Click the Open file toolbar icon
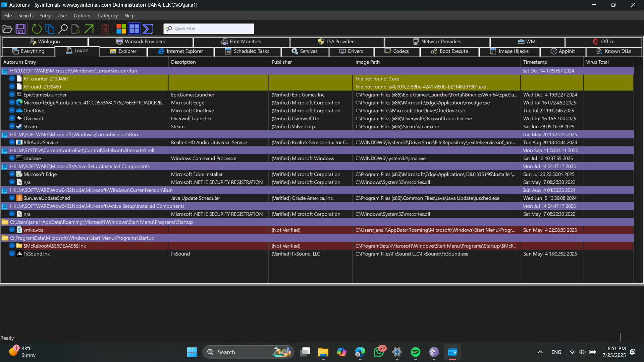The image size is (644, 362). tap(7, 29)
